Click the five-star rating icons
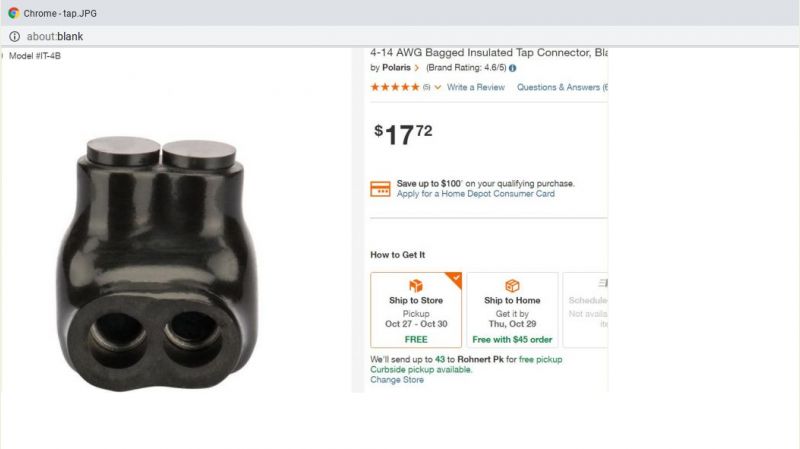The height and width of the screenshot is (449, 800). coord(395,87)
